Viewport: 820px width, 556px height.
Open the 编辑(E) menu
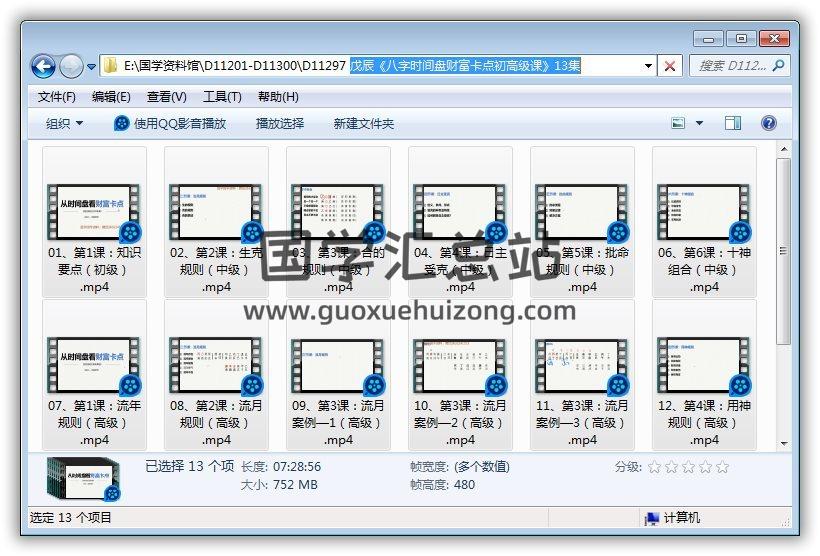coord(111,97)
